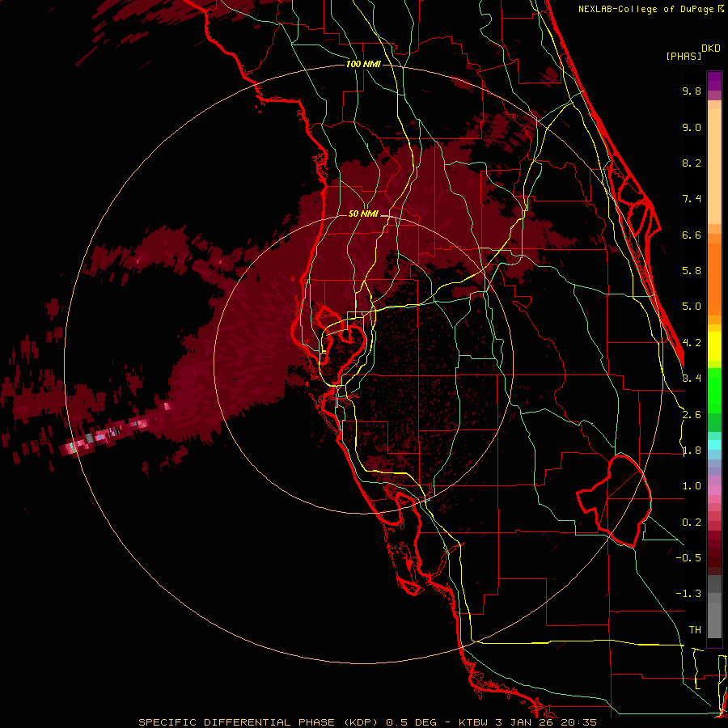728x728 pixels.
Task: Click the NEXLAB-College of DuPage credit text
Action: coord(647,9)
